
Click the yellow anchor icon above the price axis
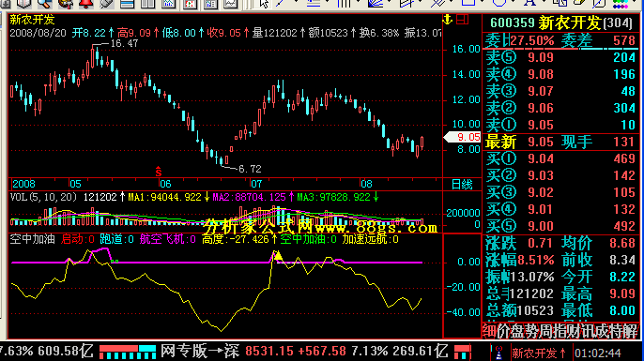tap(447, 19)
